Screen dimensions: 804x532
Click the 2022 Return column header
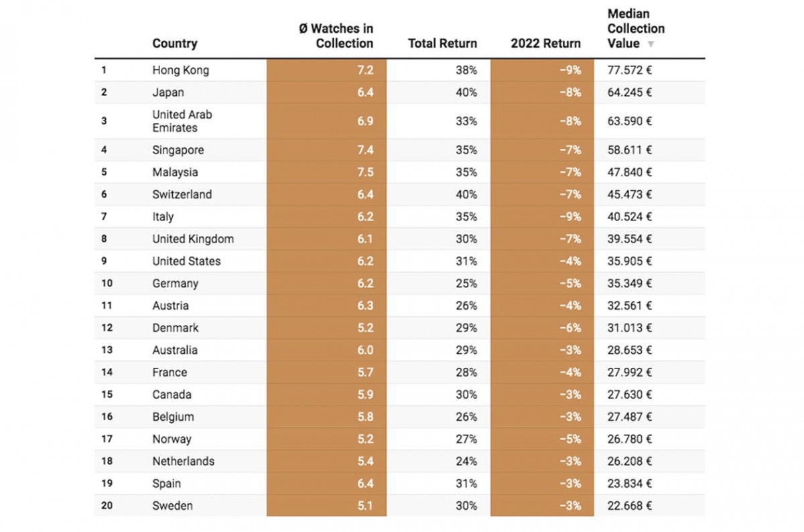tap(545, 44)
